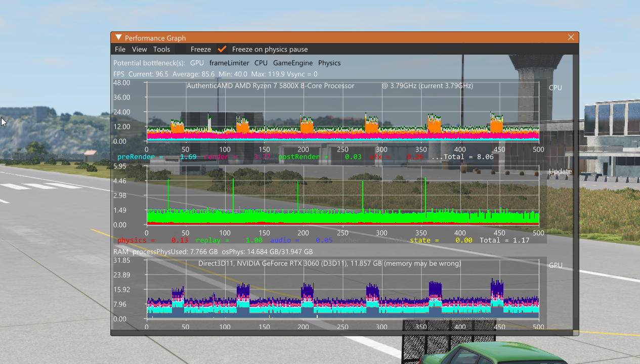640x364 pixels.
Task: Click the 5.95 Update axis value
Action: coord(120,166)
